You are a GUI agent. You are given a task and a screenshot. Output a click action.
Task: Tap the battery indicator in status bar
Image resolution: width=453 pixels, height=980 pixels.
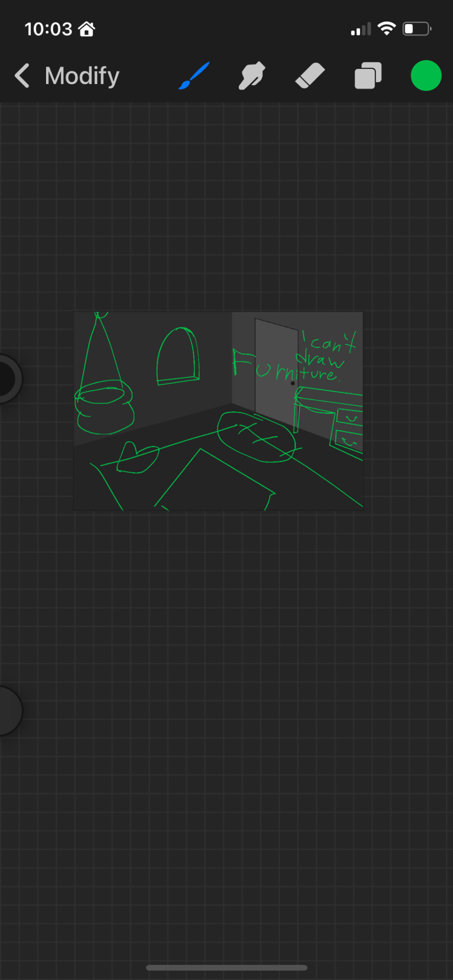pyautogui.click(x=417, y=29)
